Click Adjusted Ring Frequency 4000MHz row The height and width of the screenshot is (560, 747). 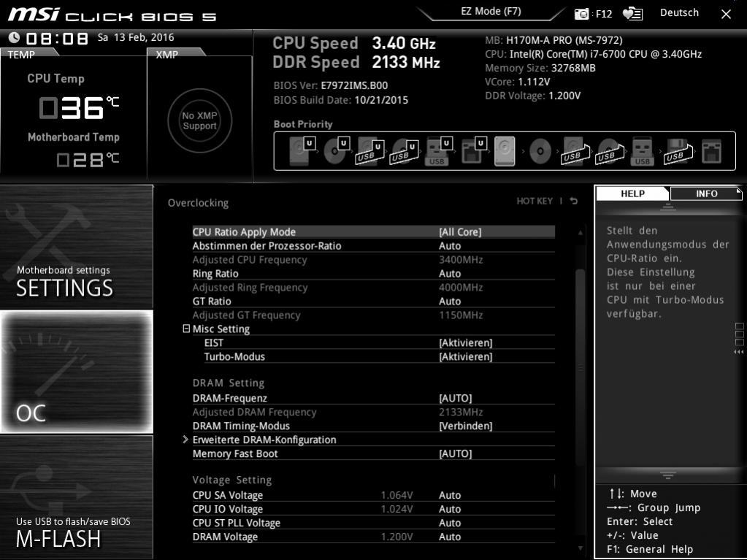(x=374, y=287)
